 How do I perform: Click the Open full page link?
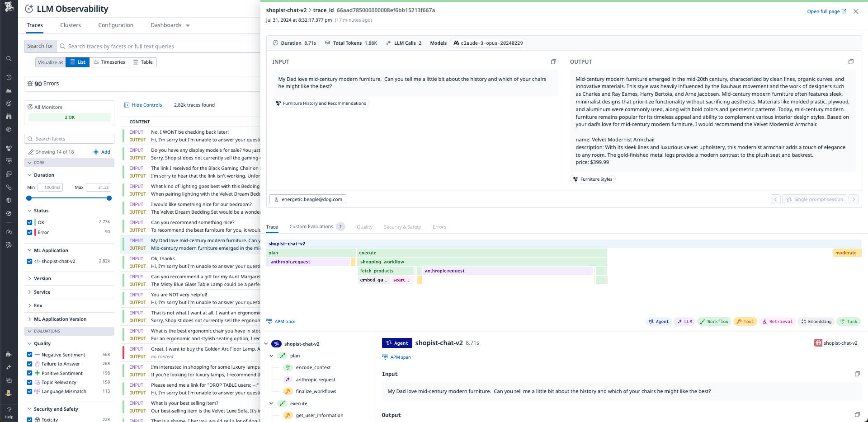tap(826, 11)
